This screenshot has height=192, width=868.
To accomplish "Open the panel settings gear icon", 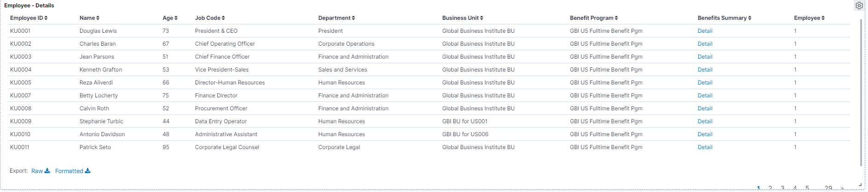I will click(859, 6).
